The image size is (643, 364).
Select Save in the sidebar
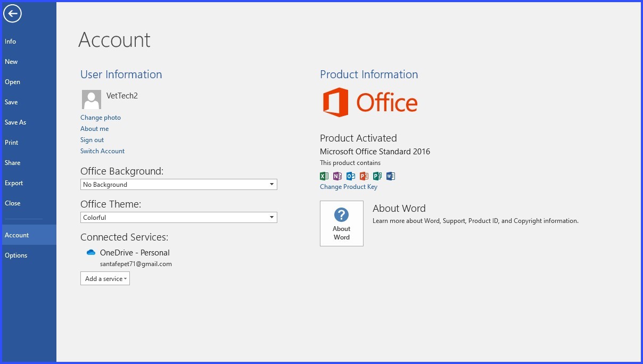pos(29,102)
